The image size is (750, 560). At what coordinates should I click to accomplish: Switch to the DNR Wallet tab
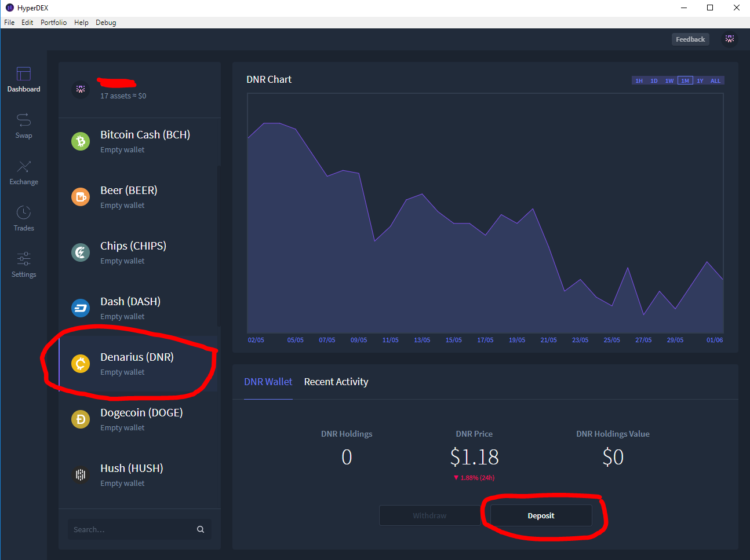(268, 382)
